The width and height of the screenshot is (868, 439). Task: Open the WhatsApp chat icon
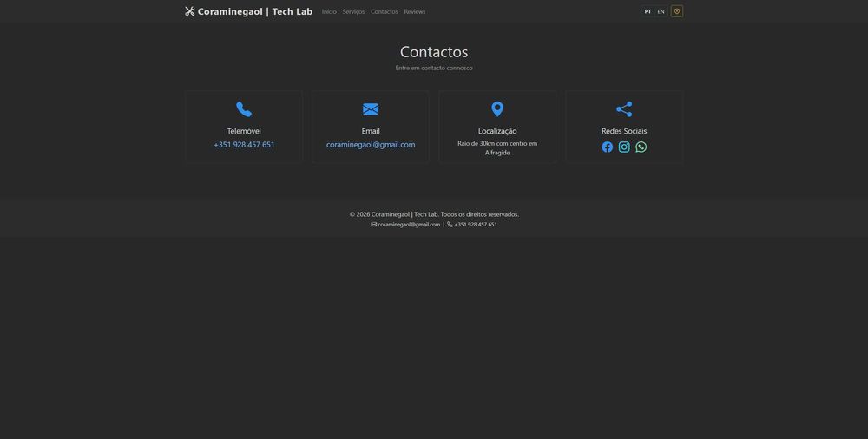641,147
